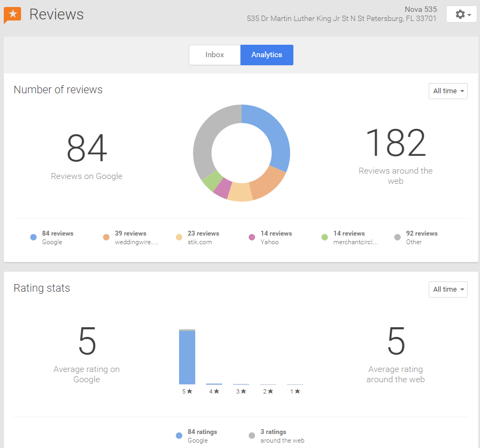Expand All time dropdown for Rating stats

pos(448,290)
